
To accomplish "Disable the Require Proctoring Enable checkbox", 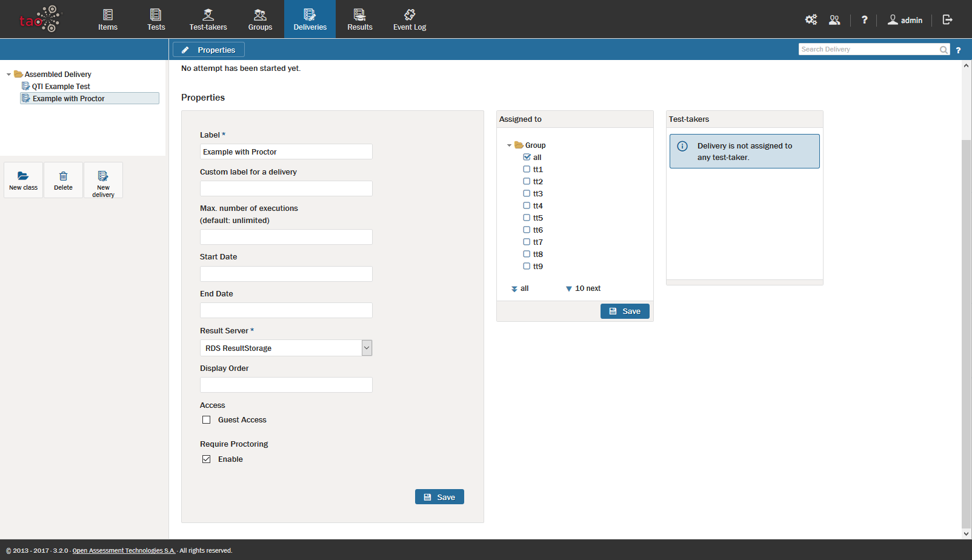I will click(x=207, y=459).
